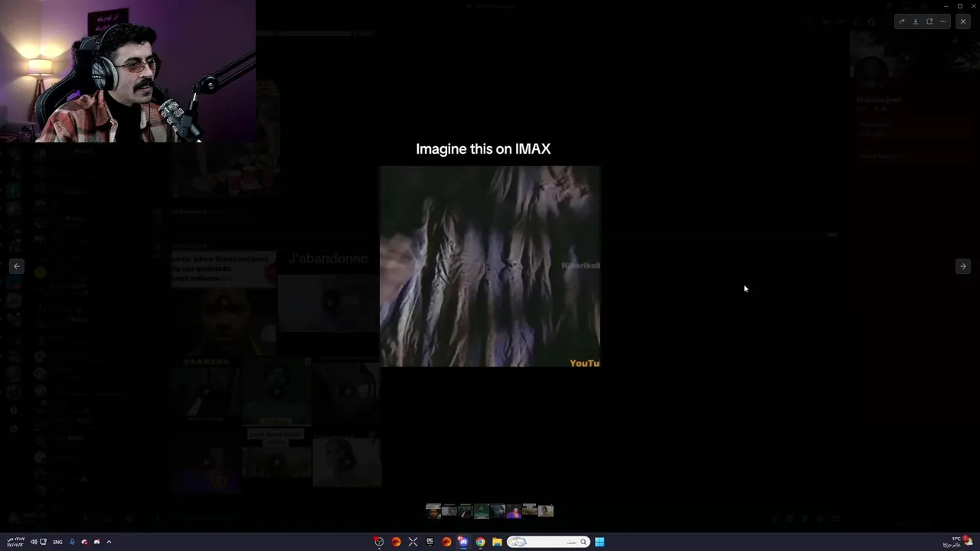The width and height of the screenshot is (980, 551).
Task: Click the Discord system tray icon
Action: (96, 542)
